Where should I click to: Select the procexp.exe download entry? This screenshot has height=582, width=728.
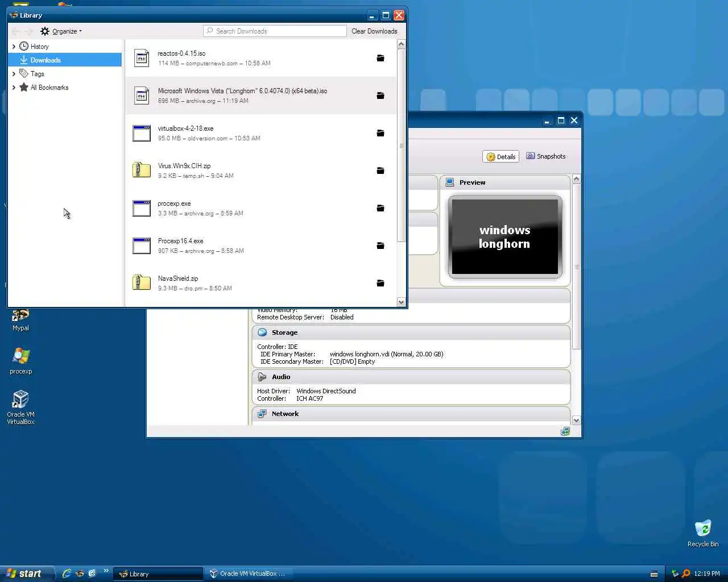click(260, 208)
